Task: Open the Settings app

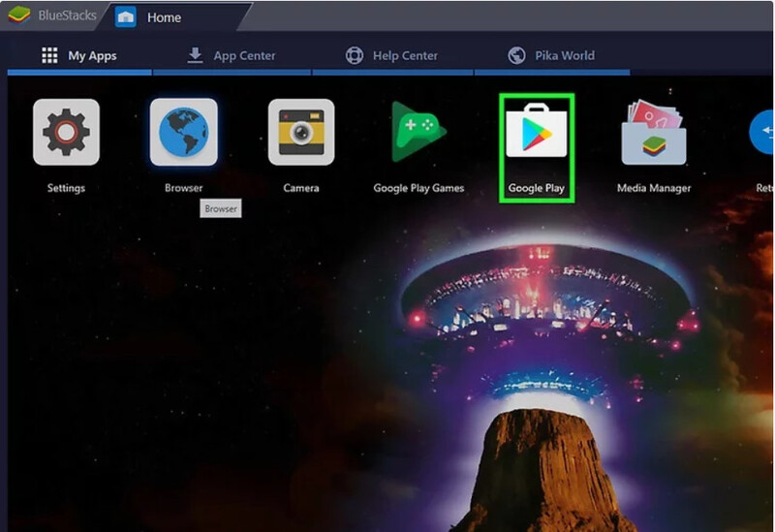Action: coord(66,132)
